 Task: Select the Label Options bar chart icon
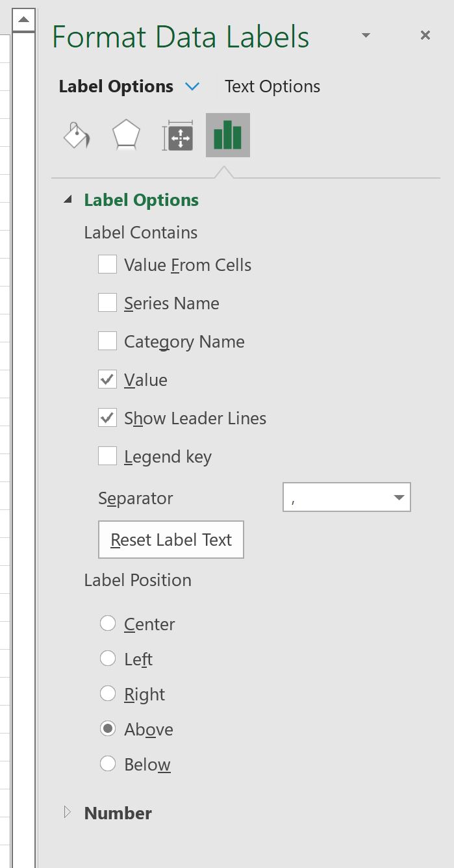[x=227, y=135]
